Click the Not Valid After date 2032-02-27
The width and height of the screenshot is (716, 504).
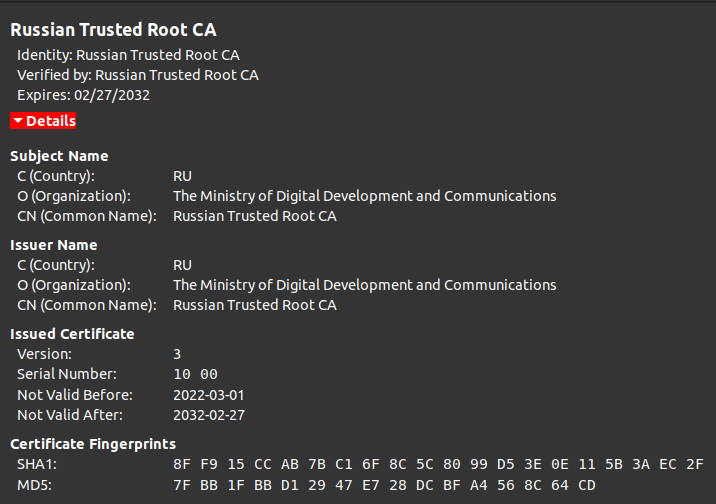[209, 414]
